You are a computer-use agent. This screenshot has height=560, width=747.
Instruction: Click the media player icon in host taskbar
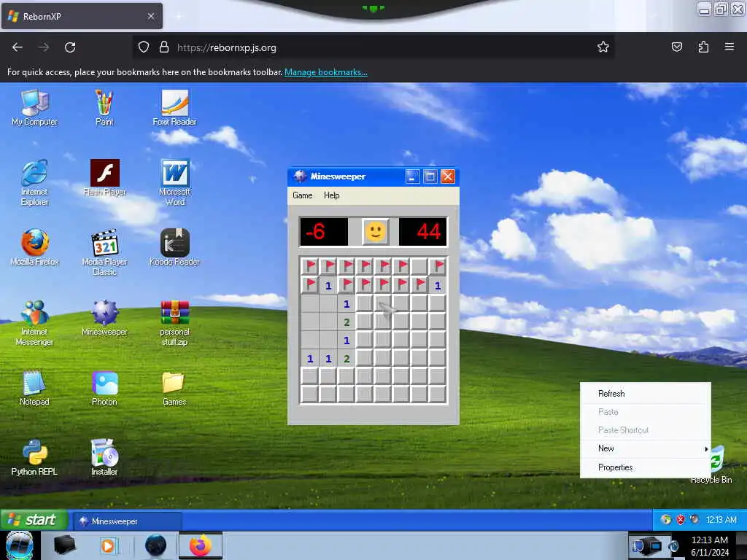(x=108, y=545)
